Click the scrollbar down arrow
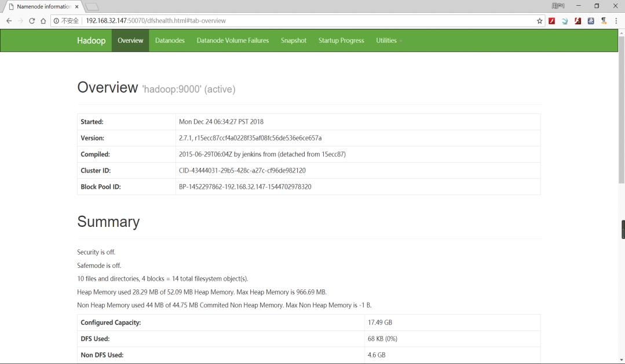The height and width of the screenshot is (364, 625). pyautogui.click(x=622, y=360)
